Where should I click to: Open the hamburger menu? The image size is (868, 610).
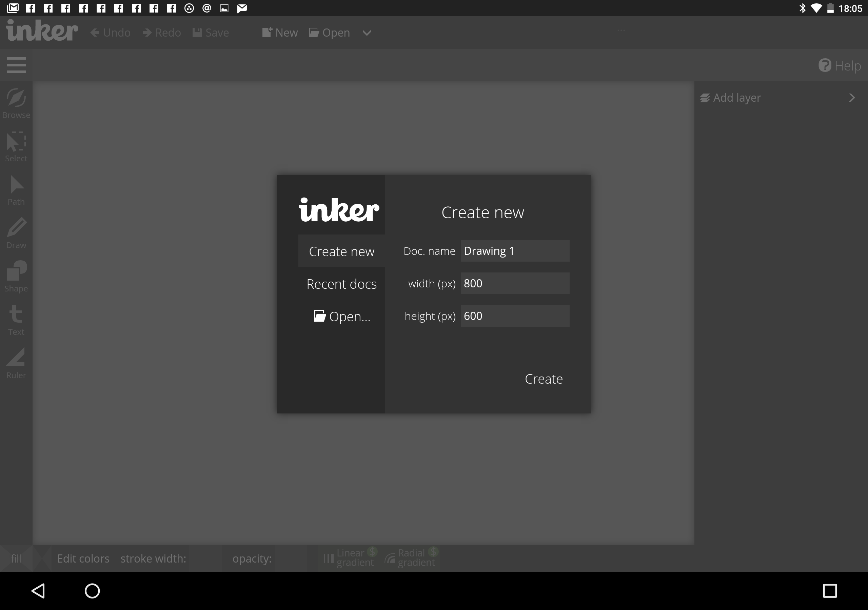click(16, 65)
